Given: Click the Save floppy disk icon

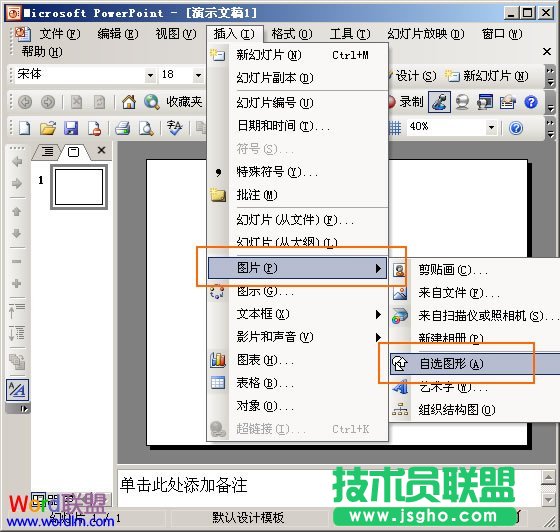Looking at the screenshot, I should 71,128.
